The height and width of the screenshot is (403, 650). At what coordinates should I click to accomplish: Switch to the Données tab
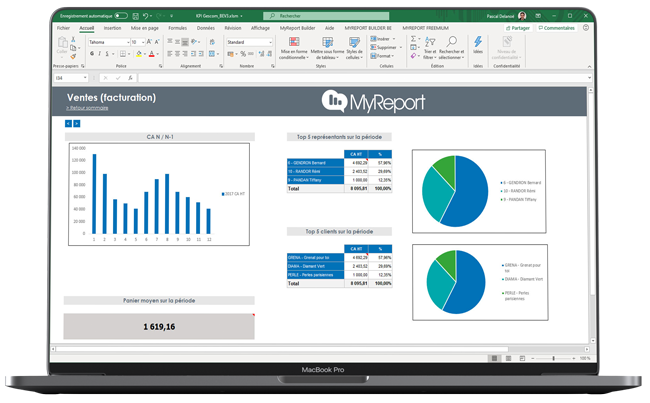206,28
